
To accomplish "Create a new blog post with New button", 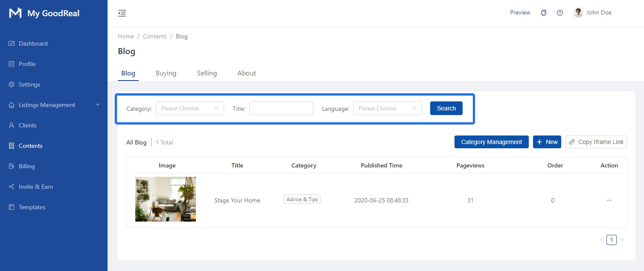I will coord(547,142).
